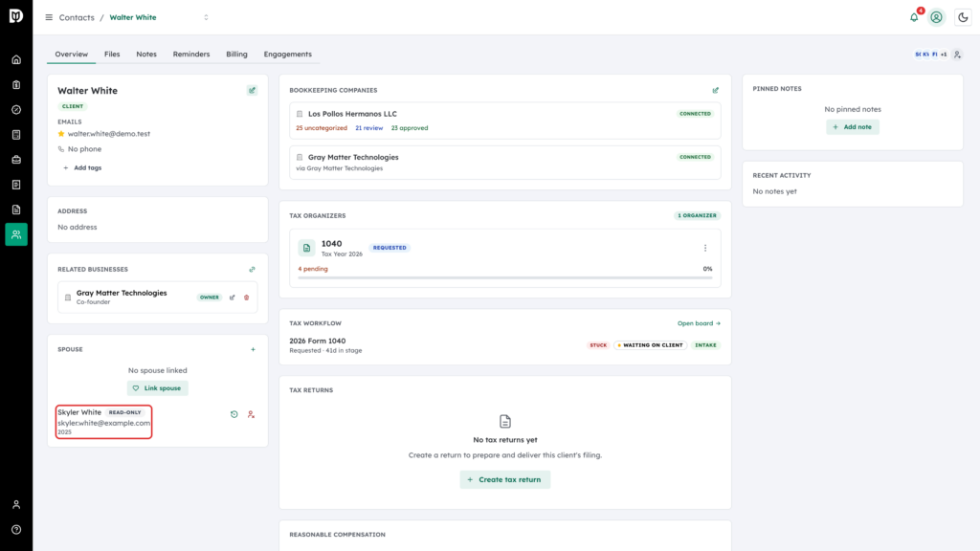
Task: Select the Overview tab
Action: [x=71, y=55]
